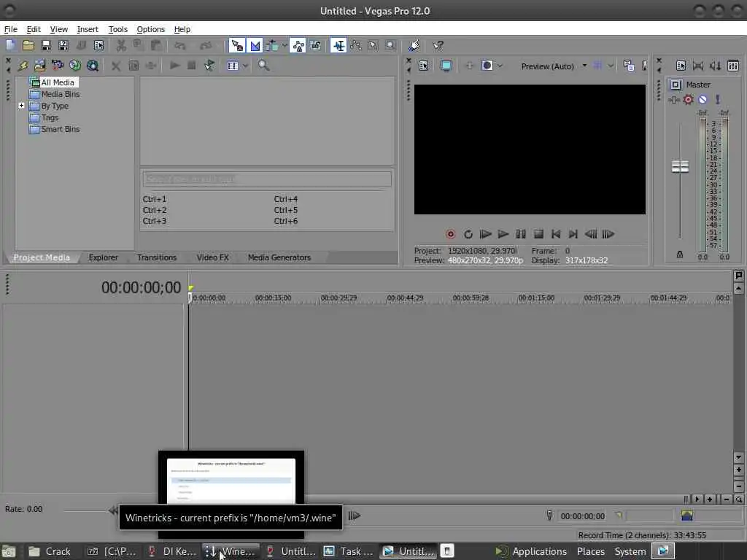Open the Options menu
The height and width of the screenshot is (560, 747).
click(x=150, y=29)
